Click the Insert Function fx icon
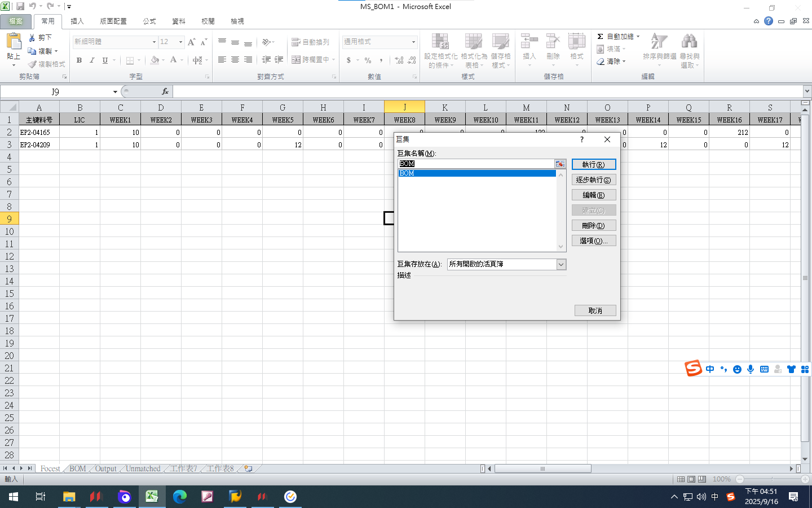 [x=165, y=91]
